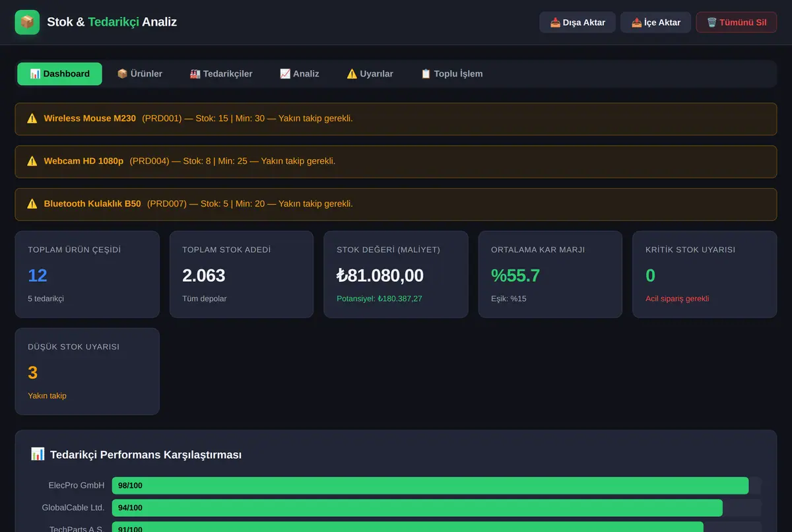Select the Dashboard tab
792x532 pixels.
[x=60, y=74]
